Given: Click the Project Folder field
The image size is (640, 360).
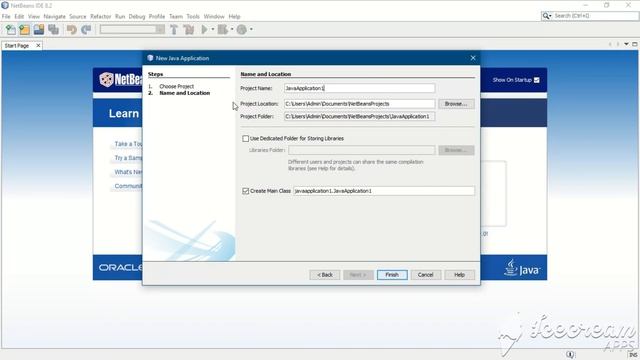Looking at the screenshot, I should [x=360, y=116].
